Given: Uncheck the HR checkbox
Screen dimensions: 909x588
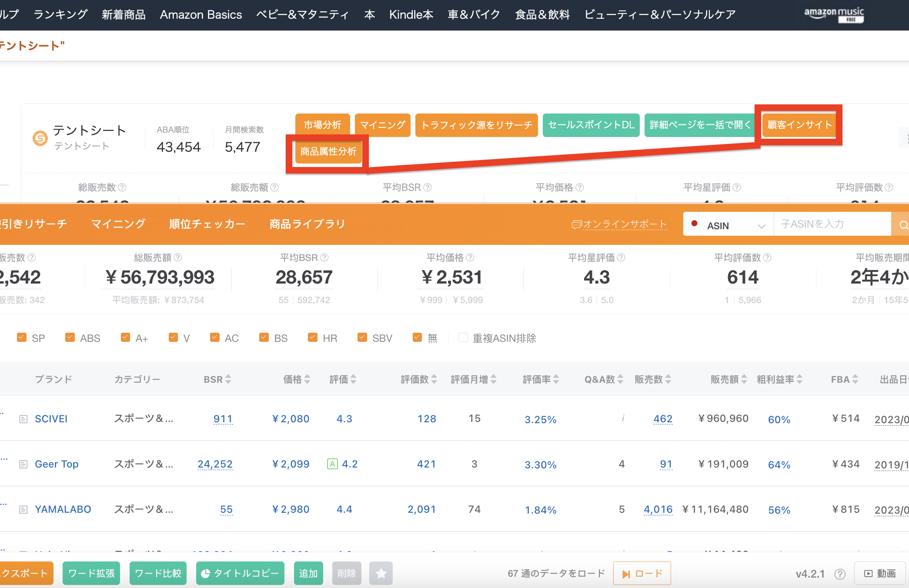Looking at the screenshot, I should (x=312, y=337).
